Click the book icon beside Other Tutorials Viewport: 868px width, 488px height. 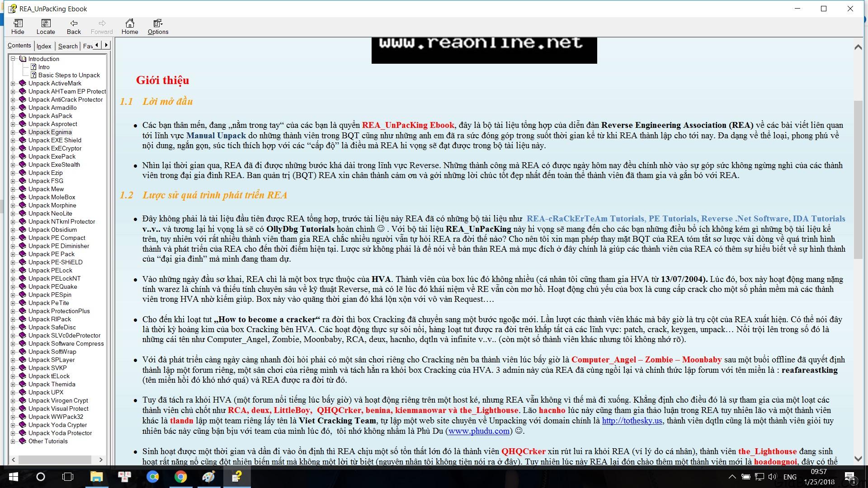pyautogui.click(x=23, y=441)
